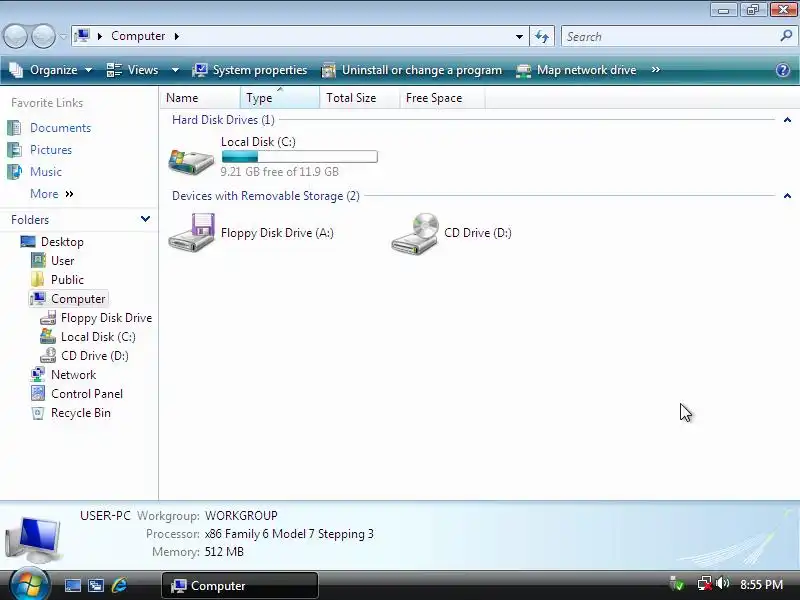Click the Pictures icon in Favorite Links
800x600 pixels.
(x=14, y=149)
